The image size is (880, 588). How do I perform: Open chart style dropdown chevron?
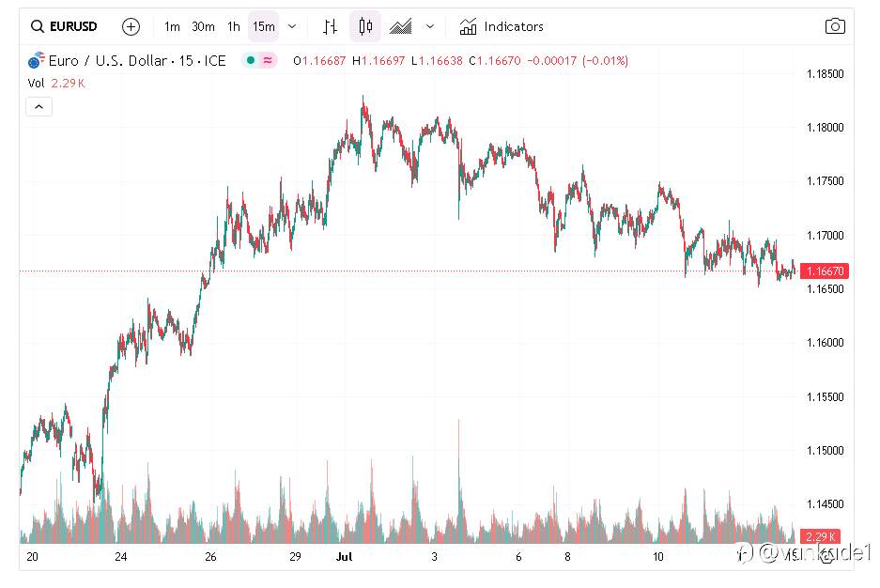click(x=430, y=26)
